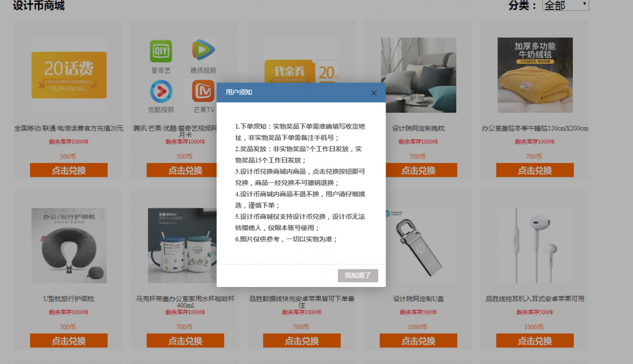Click 点击兑换 under 品胜数据线

302,341
